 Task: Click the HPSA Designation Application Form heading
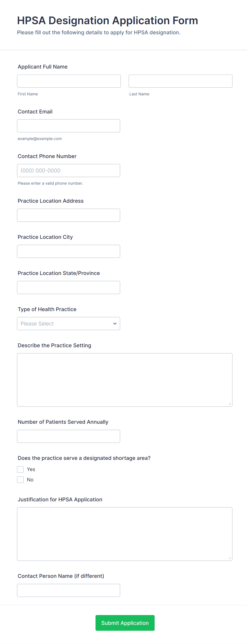pos(108,20)
